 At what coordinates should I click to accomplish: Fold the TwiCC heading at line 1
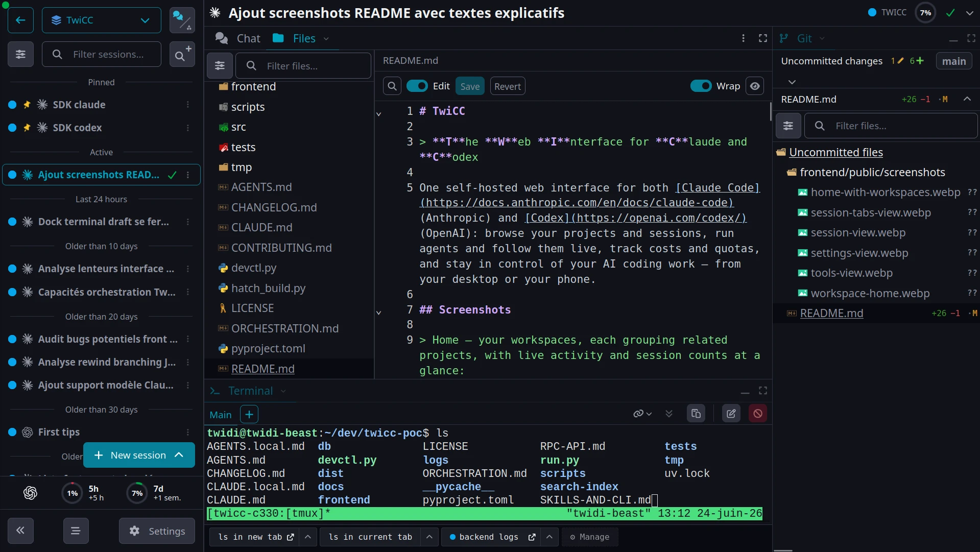tap(379, 114)
